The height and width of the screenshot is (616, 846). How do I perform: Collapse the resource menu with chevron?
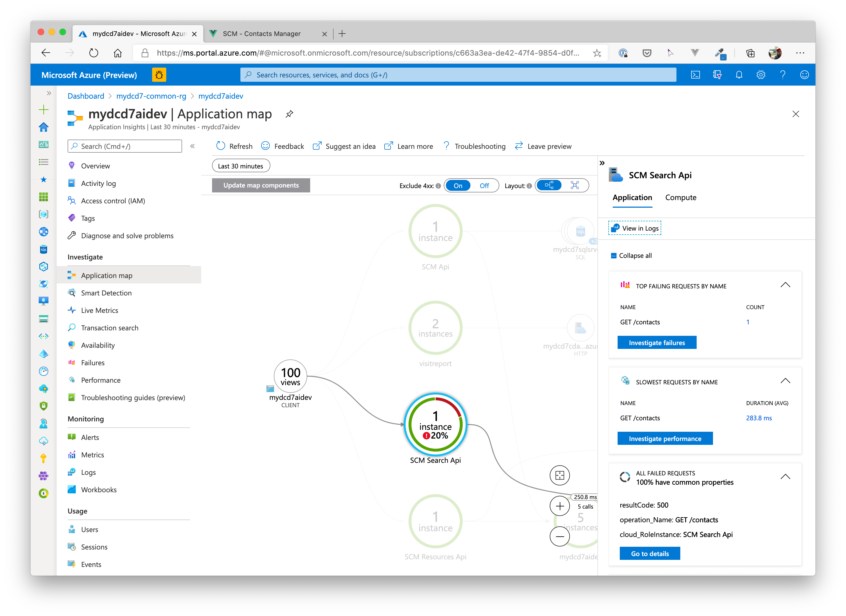coord(192,146)
